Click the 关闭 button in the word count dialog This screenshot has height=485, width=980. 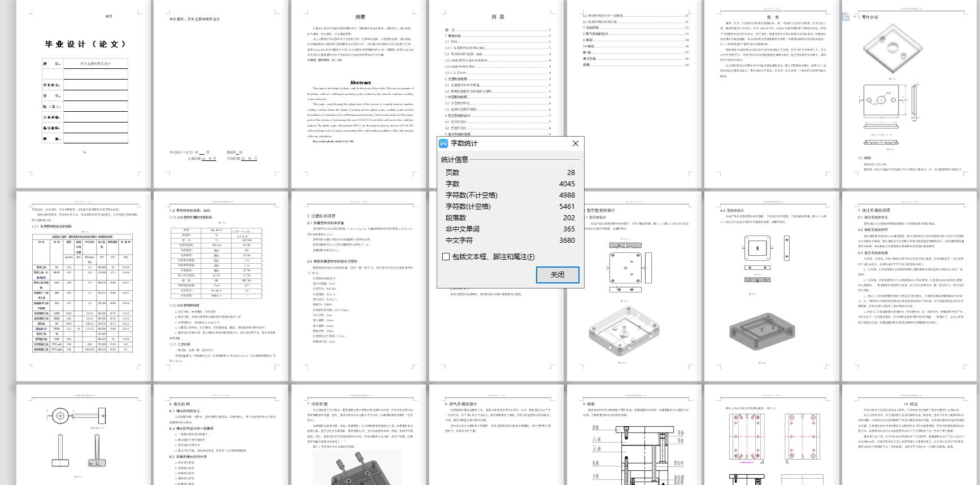(557, 274)
